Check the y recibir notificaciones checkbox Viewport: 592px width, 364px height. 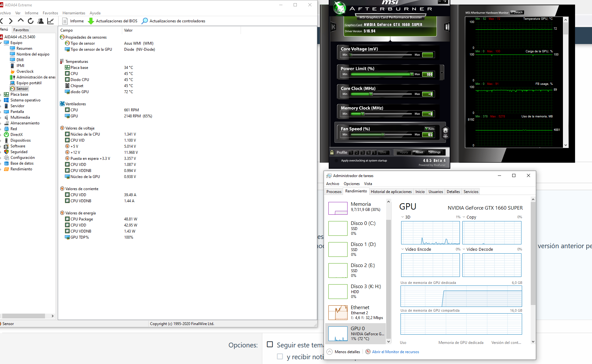click(x=280, y=356)
